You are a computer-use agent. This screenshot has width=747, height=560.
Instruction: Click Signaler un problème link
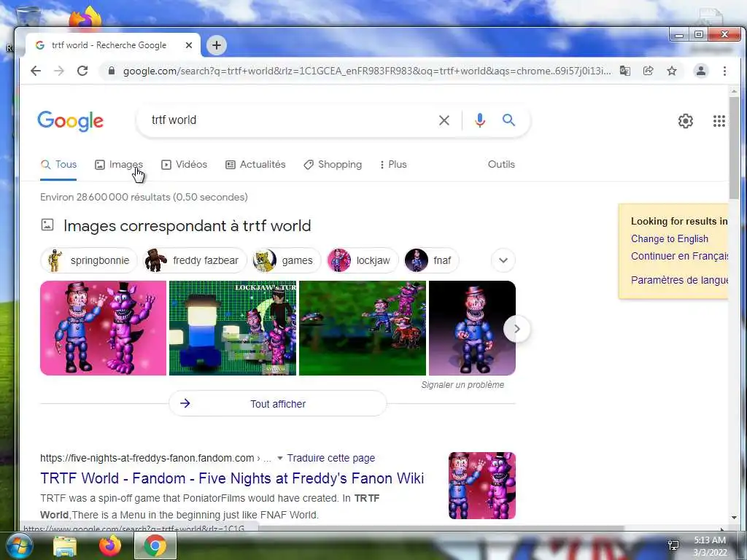[462, 385]
